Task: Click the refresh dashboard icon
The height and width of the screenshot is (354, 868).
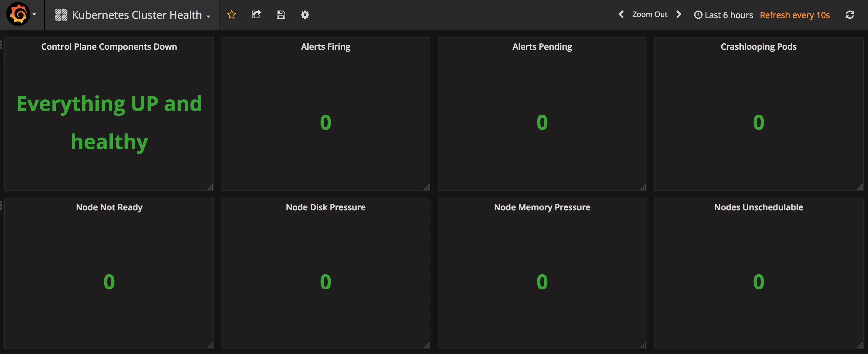Action: [850, 15]
